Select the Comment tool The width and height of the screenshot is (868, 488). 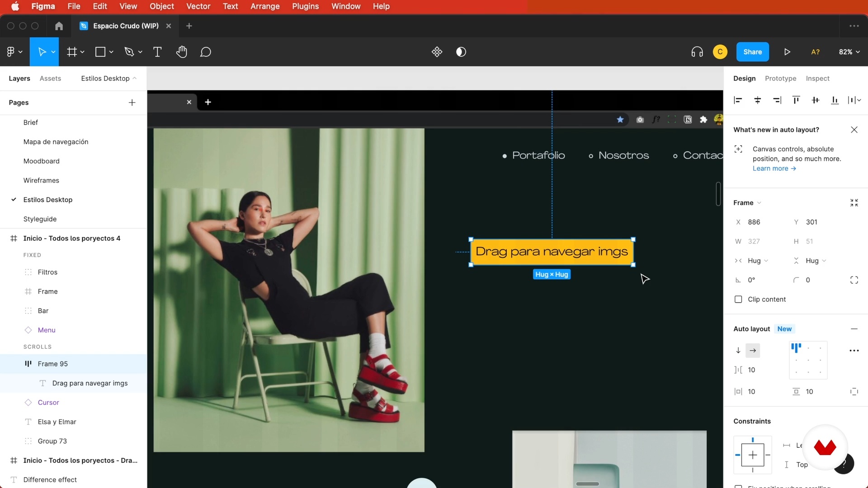(206, 52)
